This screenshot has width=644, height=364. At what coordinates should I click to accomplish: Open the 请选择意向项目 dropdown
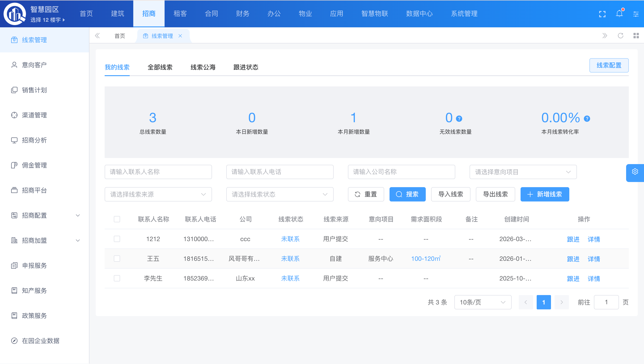tap(523, 172)
